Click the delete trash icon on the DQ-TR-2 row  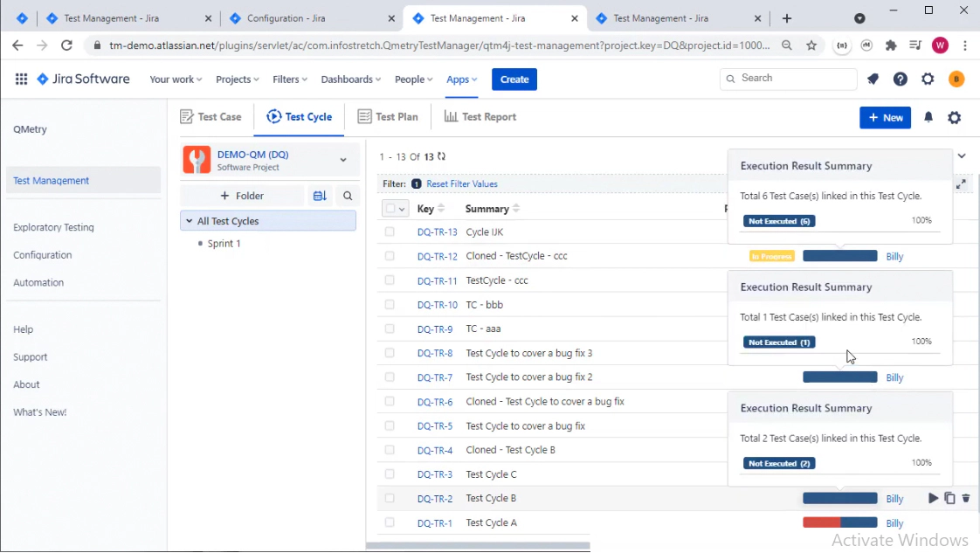pos(966,499)
